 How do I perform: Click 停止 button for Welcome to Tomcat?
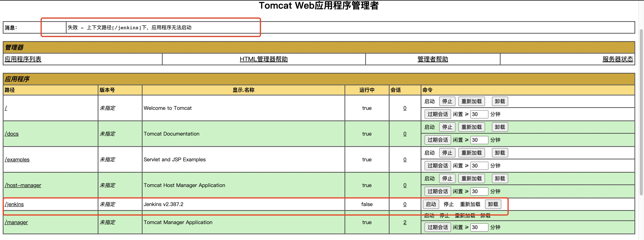click(x=447, y=101)
